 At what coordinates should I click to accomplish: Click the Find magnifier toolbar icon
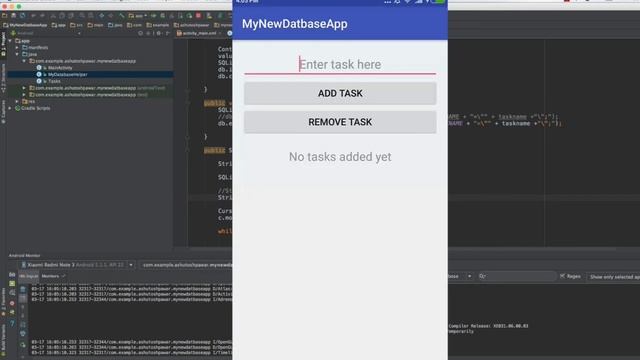[x=82, y=16]
